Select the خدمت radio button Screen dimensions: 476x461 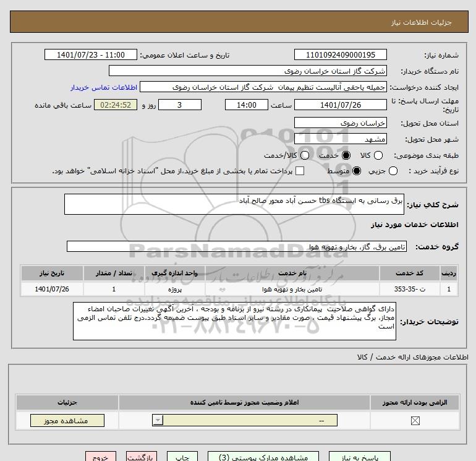[346, 155]
